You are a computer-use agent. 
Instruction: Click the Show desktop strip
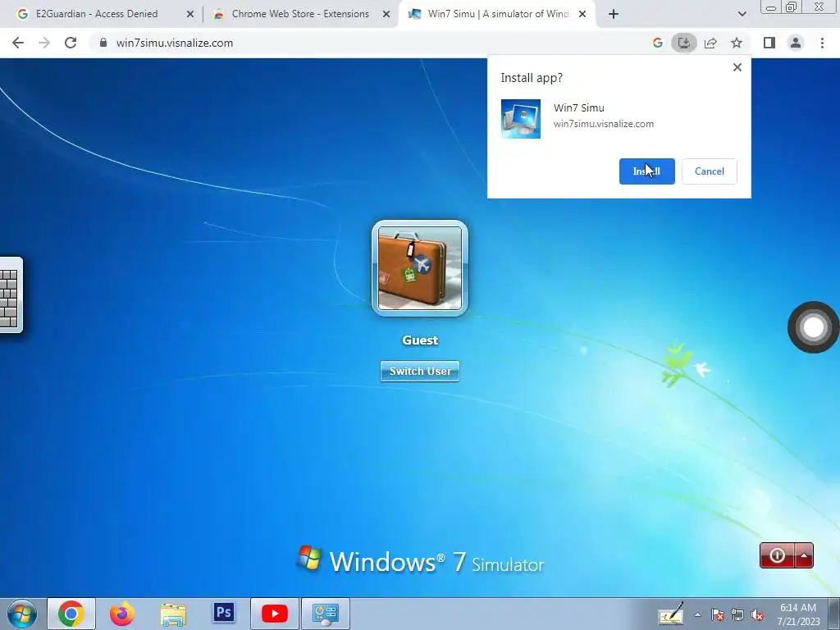point(834,614)
